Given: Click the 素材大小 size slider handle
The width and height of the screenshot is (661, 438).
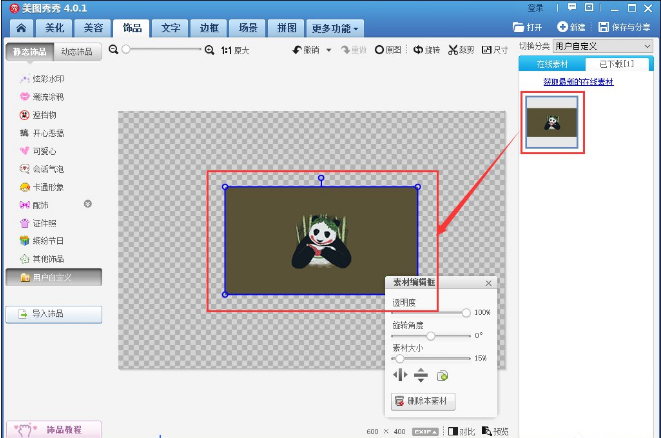Looking at the screenshot, I should (x=399, y=358).
